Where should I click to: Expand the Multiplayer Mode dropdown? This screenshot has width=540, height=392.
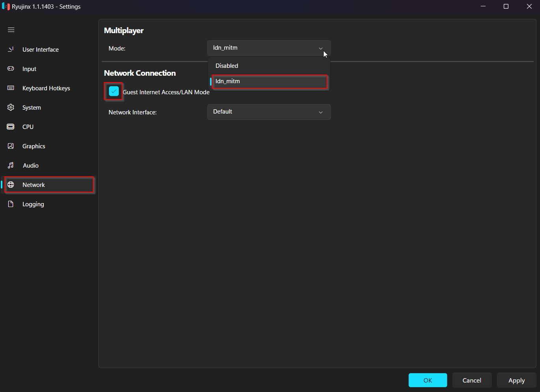pos(268,48)
